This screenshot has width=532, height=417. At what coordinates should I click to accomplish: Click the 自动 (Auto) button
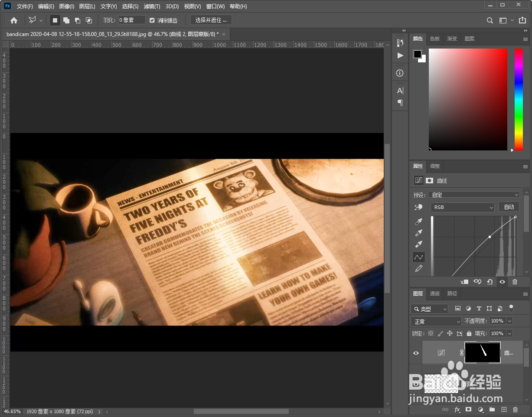509,207
